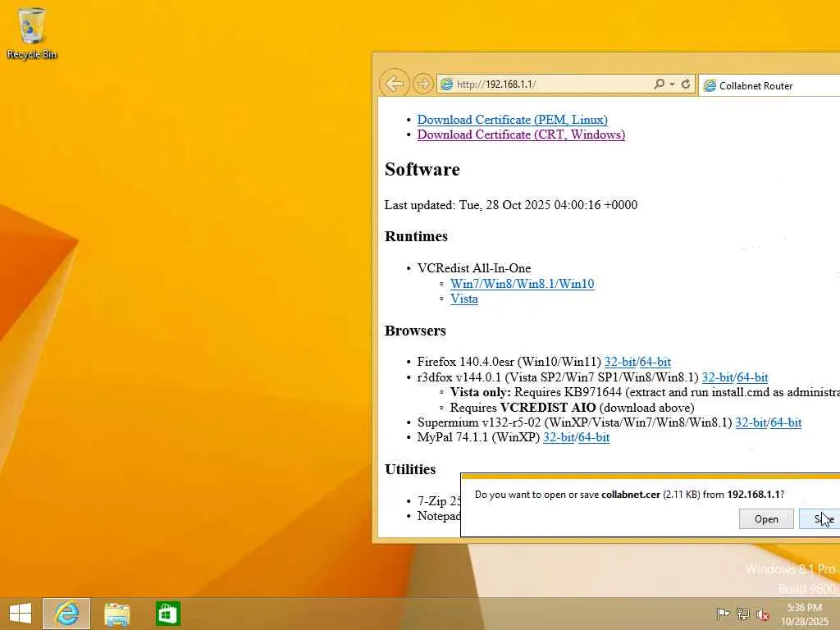This screenshot has width=840, height=630.
Task: Click the 'Vista only:' KB971644 note
Action: pos(645,392)
